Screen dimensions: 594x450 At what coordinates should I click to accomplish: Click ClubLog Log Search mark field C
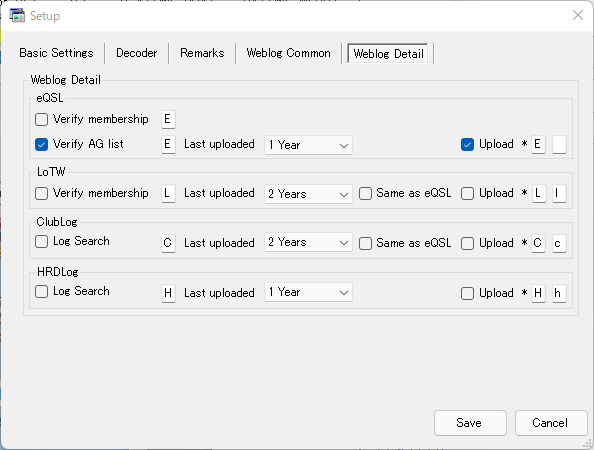tap(168, 244)
